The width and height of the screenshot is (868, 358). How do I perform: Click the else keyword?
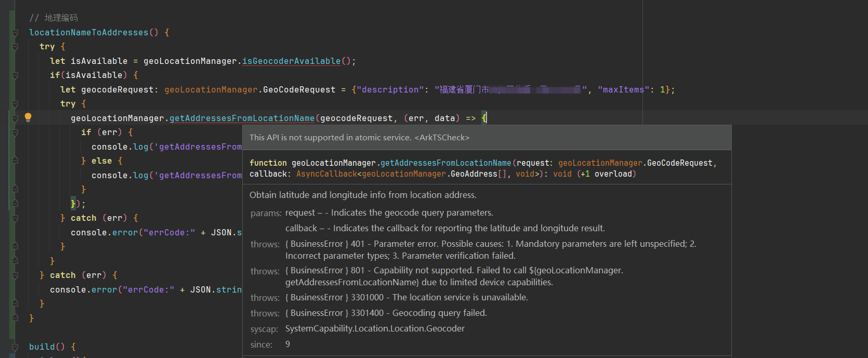101,161
